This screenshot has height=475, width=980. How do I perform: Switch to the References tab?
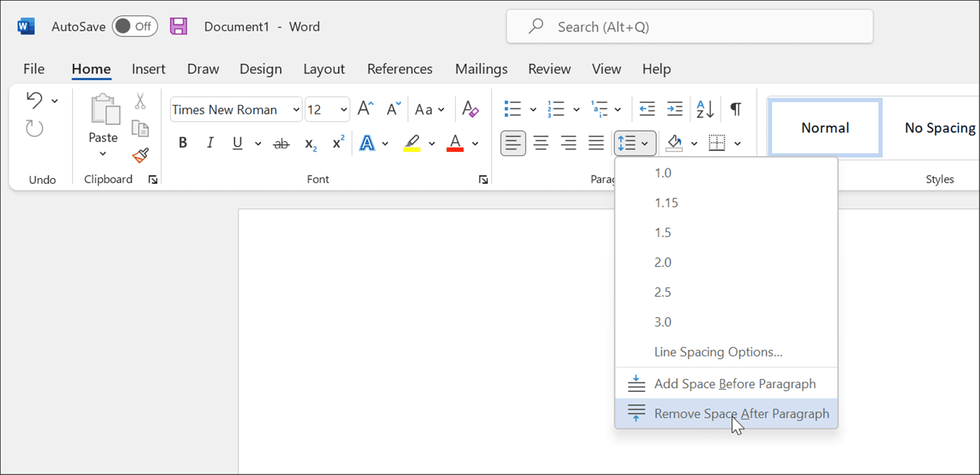point(399,69)
